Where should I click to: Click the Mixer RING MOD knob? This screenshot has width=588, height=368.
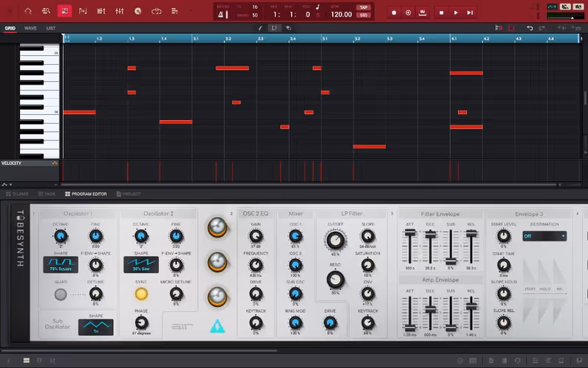pyautogui.click(x=295, y=322)
